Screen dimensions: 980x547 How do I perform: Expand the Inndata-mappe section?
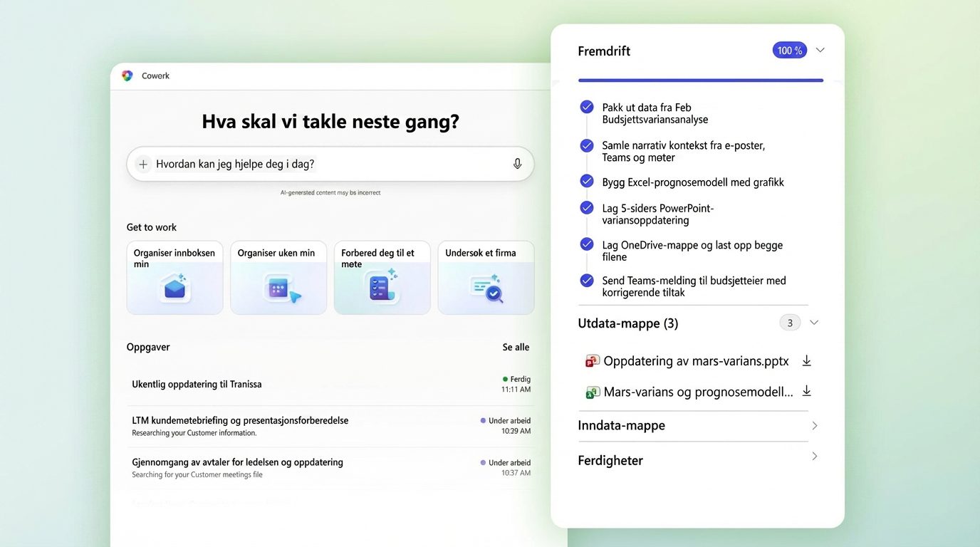(x=814, y=426)
